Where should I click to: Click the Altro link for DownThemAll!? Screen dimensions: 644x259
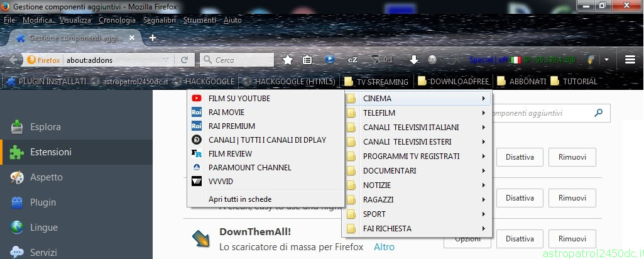[x=384, y=247]
